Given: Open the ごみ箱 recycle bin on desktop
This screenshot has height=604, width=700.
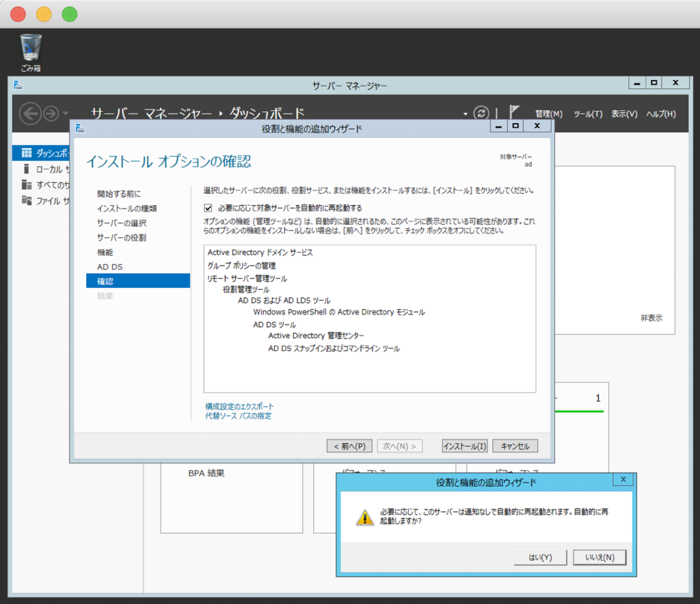Looking at the screenshot, I should (x=30, y=53).
